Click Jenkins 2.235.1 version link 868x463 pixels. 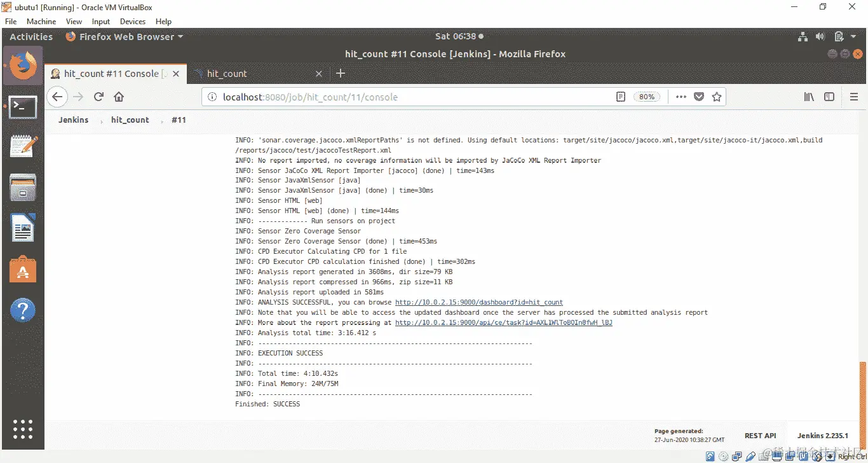pyautogui.click(x=823, y=436)
